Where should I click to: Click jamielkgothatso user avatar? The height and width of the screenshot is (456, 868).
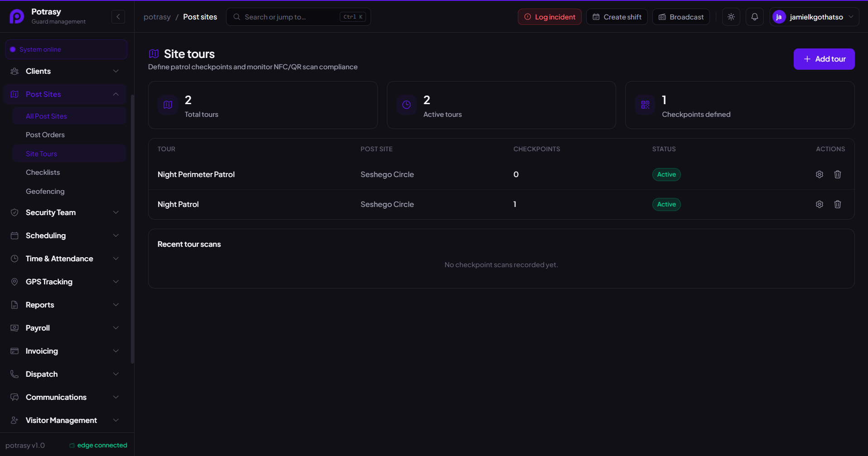pyautogui.click(x=779, y=17)
